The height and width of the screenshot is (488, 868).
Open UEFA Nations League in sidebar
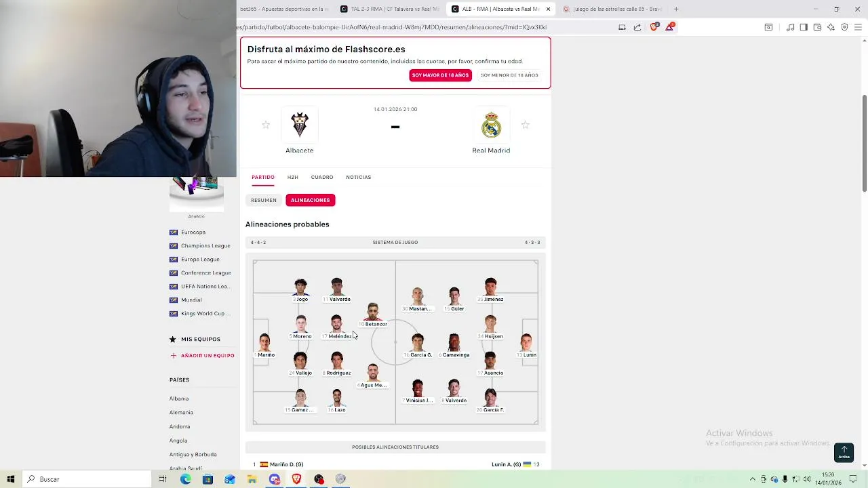[x=204, y=286]
